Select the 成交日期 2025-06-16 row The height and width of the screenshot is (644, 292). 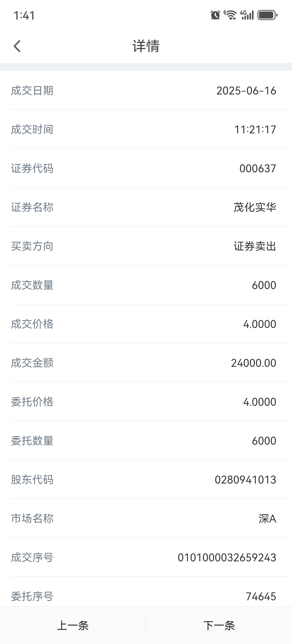pyautogui.click(x=146, y=90)
